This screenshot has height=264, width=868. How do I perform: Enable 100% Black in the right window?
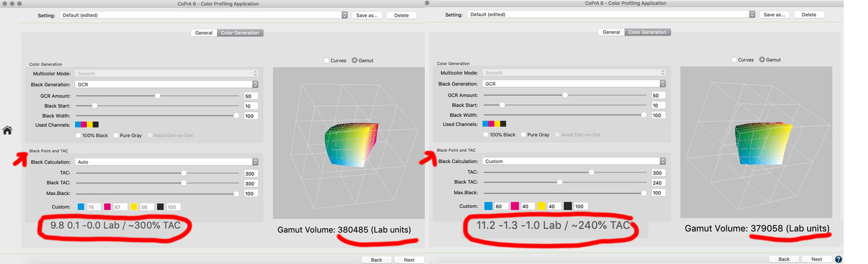(487, 135)
